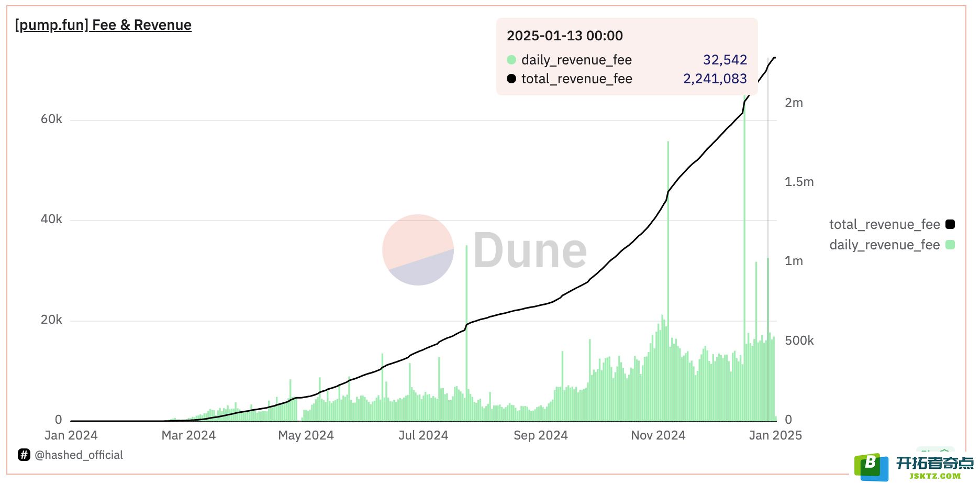980x483 pixels.
Task: Click the Jan 2025 x-axis label
Action: 775,435
